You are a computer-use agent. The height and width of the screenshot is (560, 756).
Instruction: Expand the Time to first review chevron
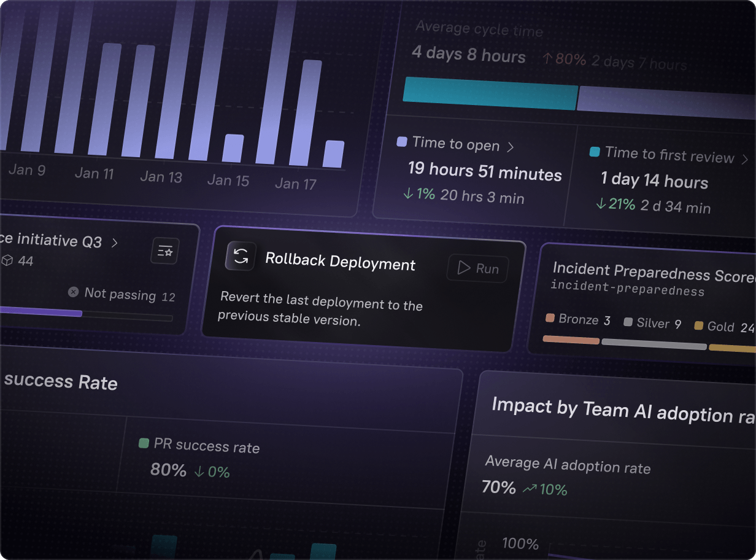745,160
